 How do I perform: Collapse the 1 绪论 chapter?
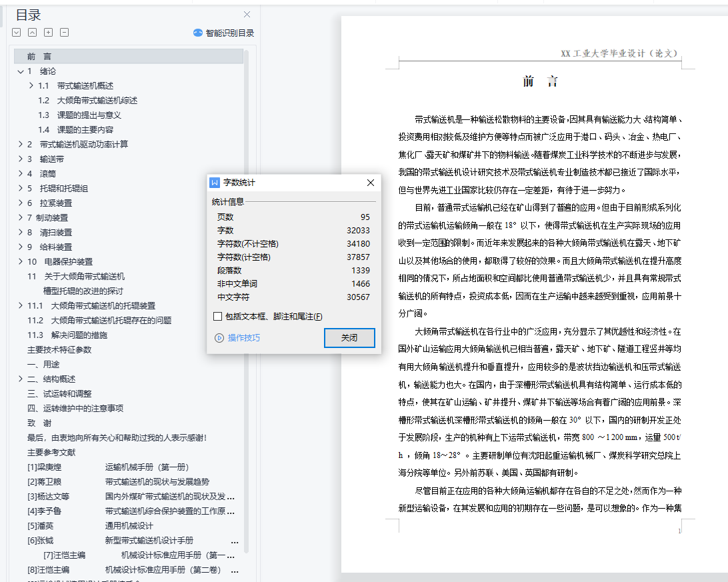pyautogui.click(x=21, y=71)
